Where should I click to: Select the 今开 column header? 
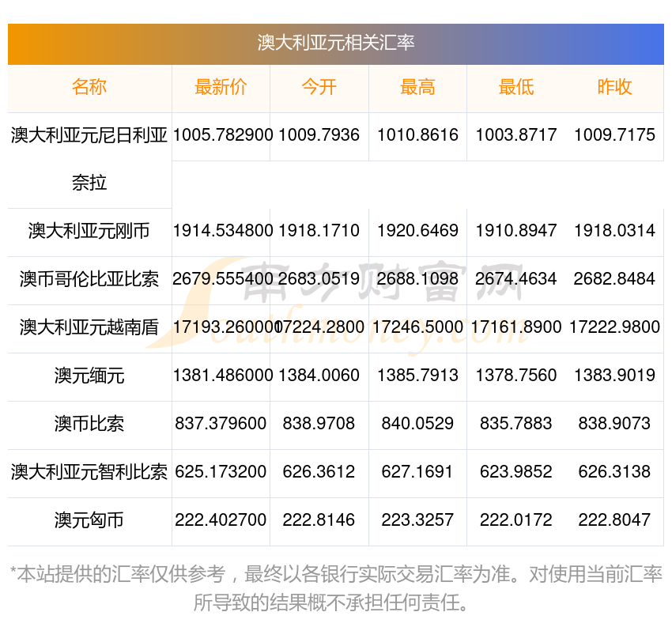[x=319, y=87]
